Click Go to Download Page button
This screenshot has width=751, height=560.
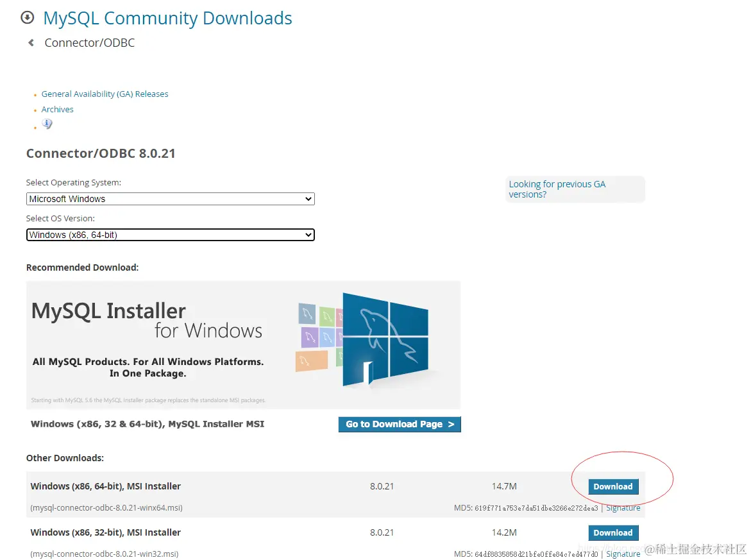coord(400,425)
